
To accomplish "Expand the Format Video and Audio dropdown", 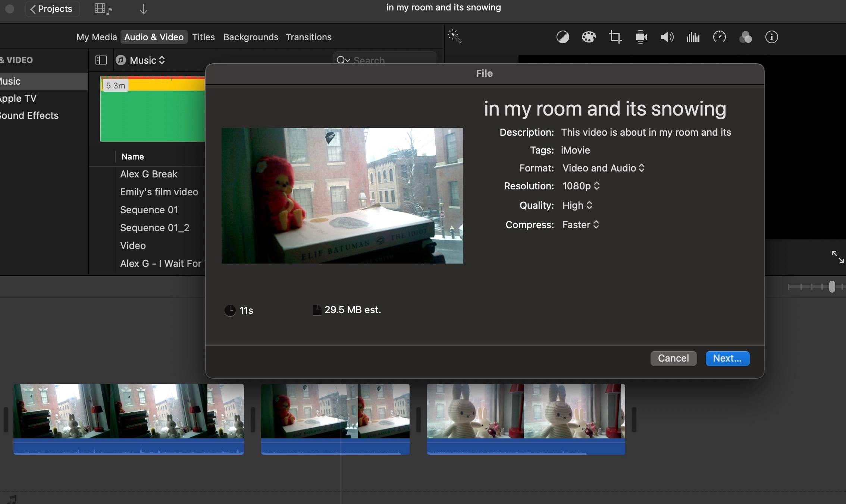I will point(603,168).
